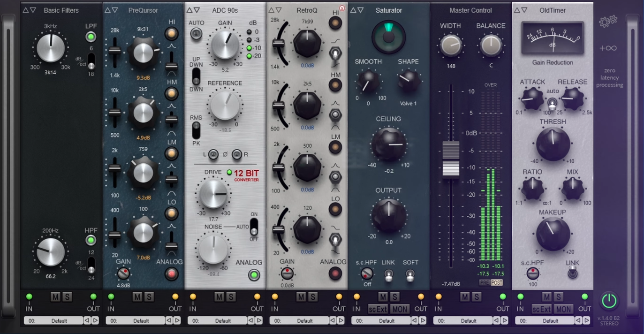
Task: Open the Saturator preset selector
Action: 381,321
